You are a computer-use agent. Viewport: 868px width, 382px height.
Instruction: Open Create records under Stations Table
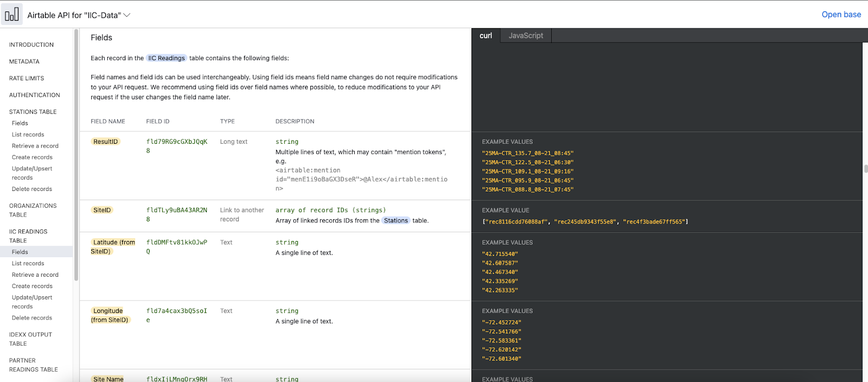(32, 158)
